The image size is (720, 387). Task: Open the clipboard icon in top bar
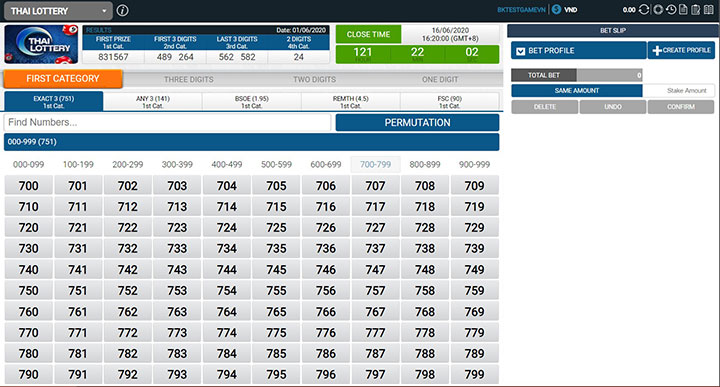(696, 10)
